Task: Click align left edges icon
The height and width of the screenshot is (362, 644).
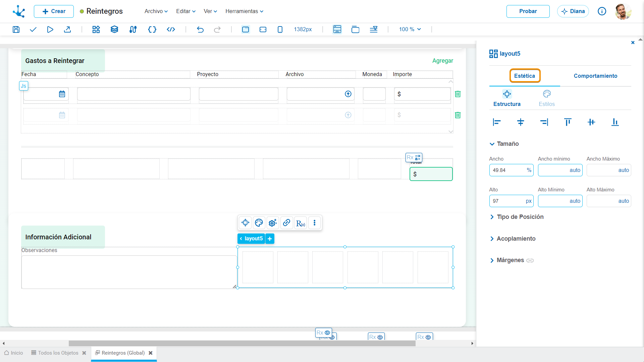Action: [x=497, y=122]
